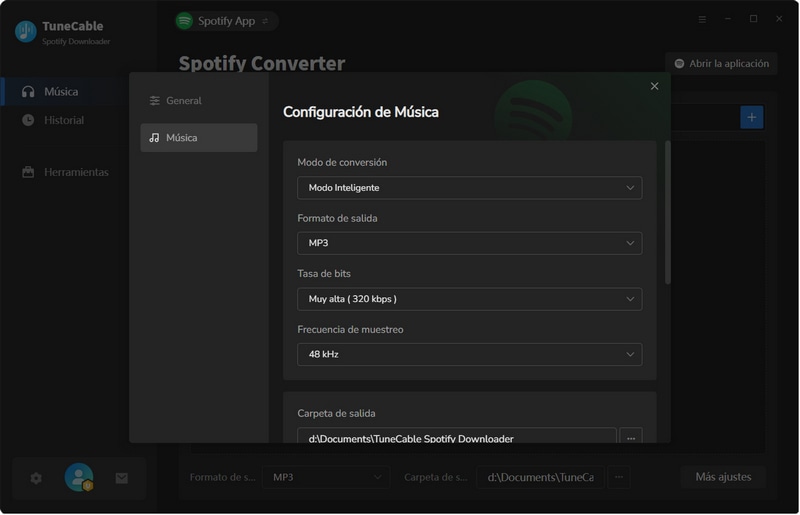
Task: Click the Carpeta de salida path field
Action: [x=456, y=438]
